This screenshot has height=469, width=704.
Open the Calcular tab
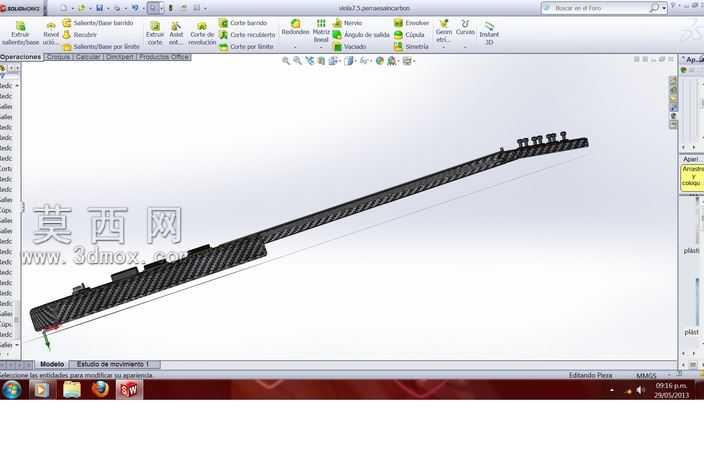(x=88, y=57)
